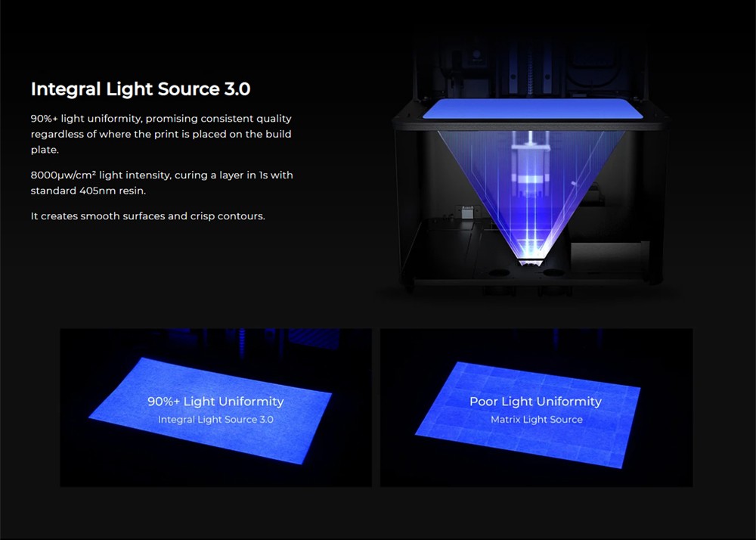Click the printer's blue LCD screen panel

tap(532, 108)
